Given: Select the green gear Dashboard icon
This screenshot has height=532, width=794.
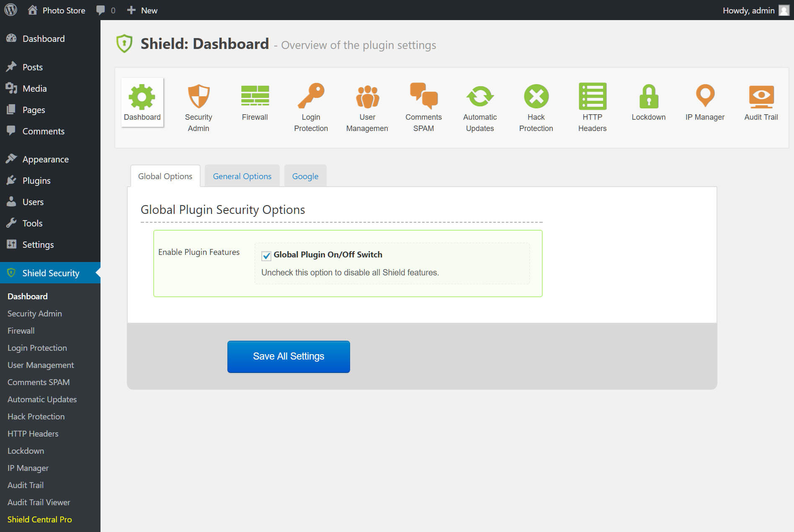Looking at the screenshot, I should 142,97.
